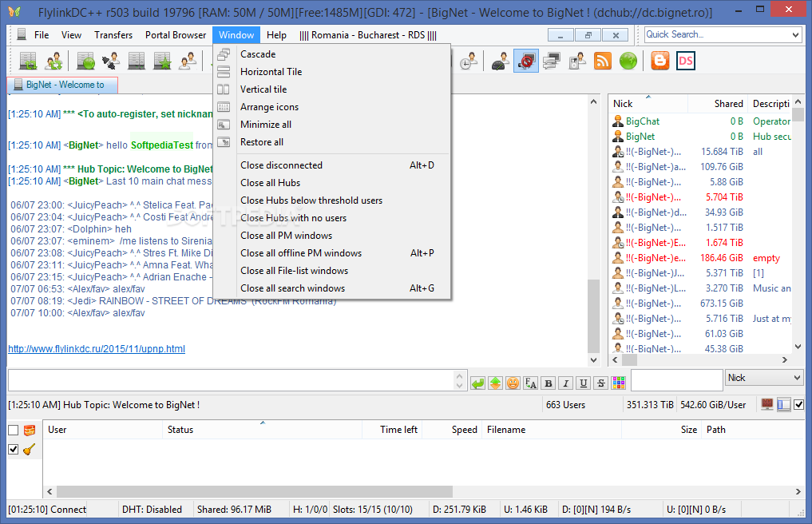This screenshot has height=524, width=812.
Task: Switch to BigNet - Welcome to tab
Action: tap(62, 85)
